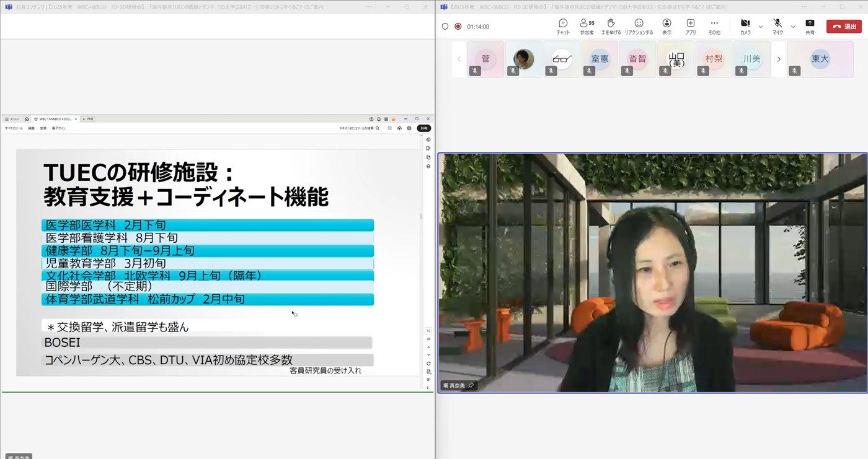Image resolution: width=868 pixels, height=459 pixels.
Task: Expand the microphone options dropdown arrow
Action: click(x=793, y=27)
